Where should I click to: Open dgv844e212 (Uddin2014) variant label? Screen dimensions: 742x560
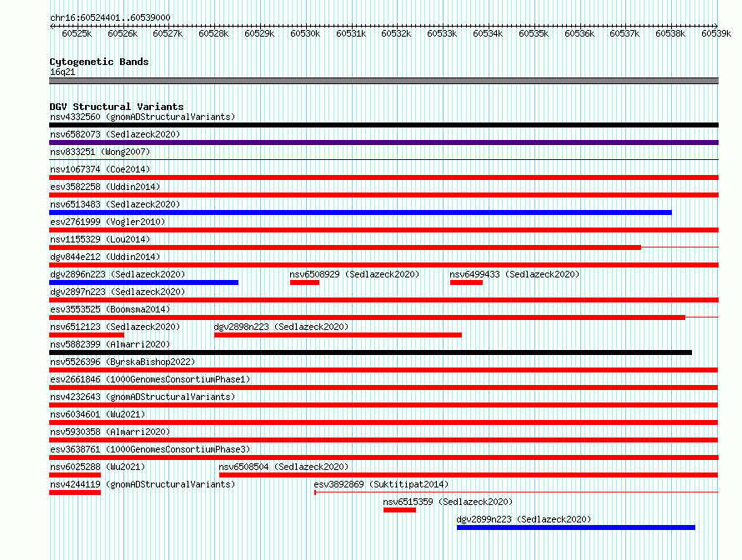(x=105, y=257)
